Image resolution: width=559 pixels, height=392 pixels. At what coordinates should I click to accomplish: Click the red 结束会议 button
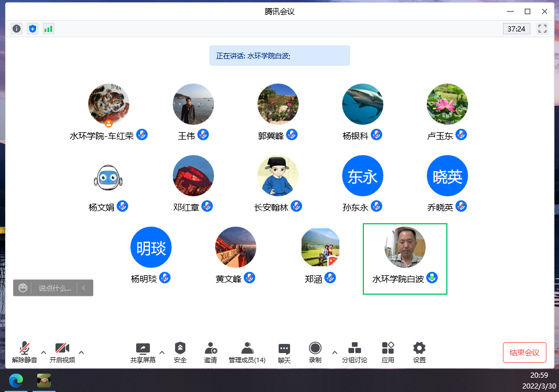click(x=524, y=353)
